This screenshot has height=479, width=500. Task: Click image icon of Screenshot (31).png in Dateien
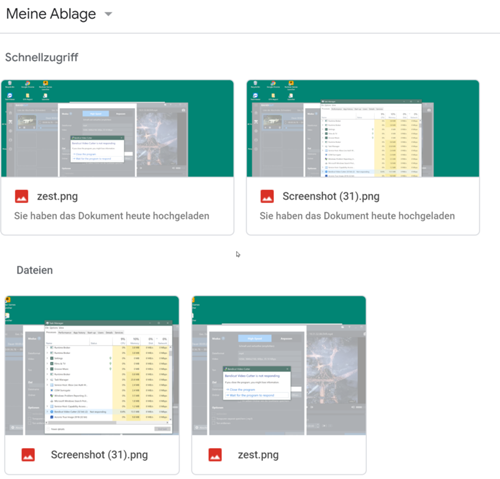pyautogui.click(x=28, y=455)
